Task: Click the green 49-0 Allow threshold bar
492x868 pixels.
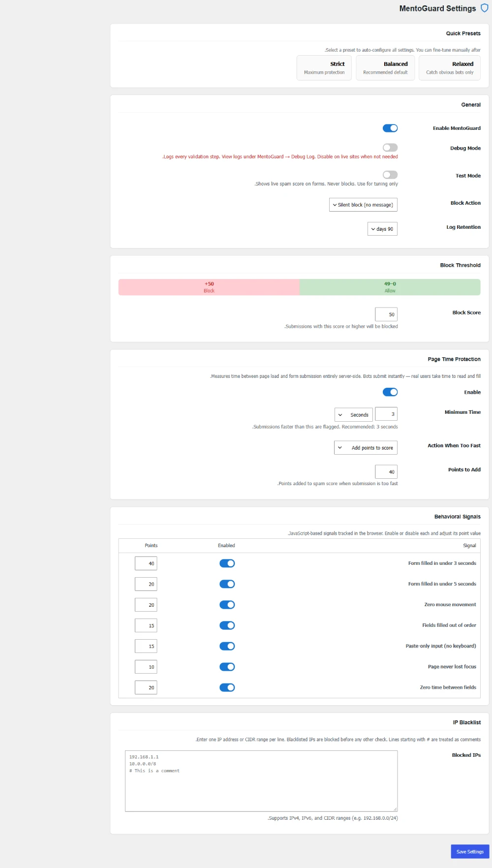Action: pos(390,287)
